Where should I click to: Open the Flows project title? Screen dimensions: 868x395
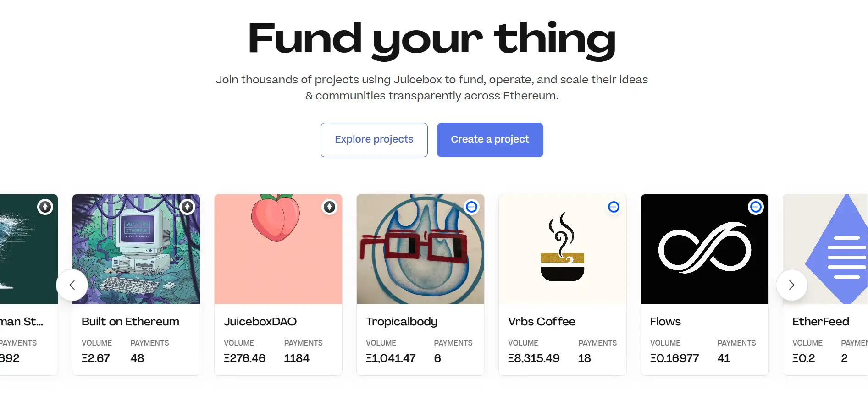click(x=665, y=322)
